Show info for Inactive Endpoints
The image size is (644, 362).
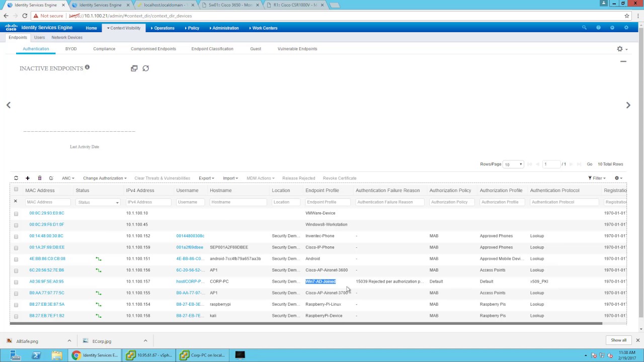(87, 67)
